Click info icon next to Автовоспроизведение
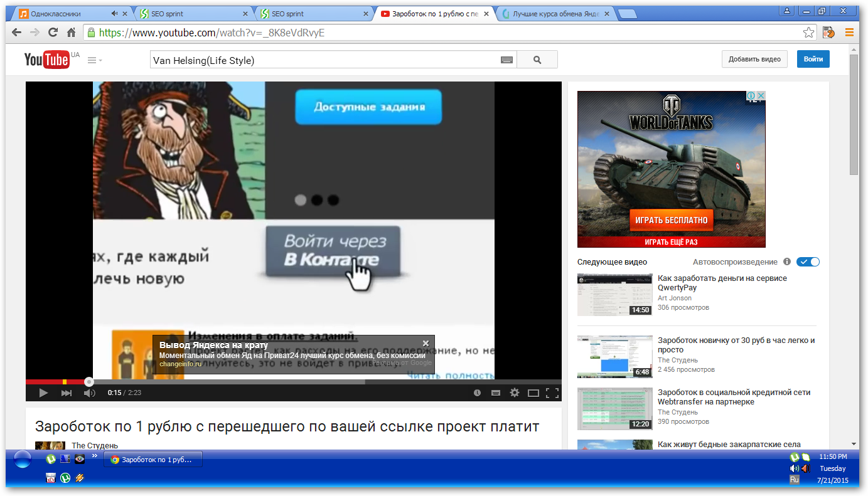868x496 pixels. click(787, 262)
